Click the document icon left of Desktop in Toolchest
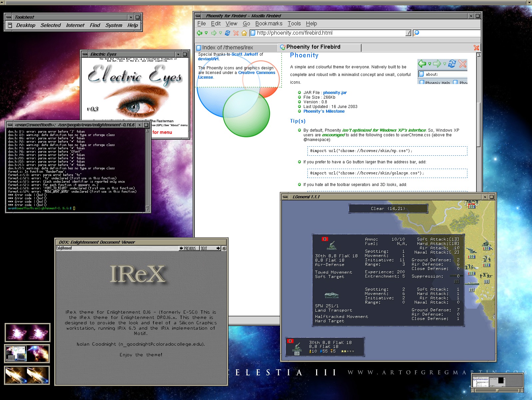The height and width of the screenshot is (400, 532). coord(10,25)
